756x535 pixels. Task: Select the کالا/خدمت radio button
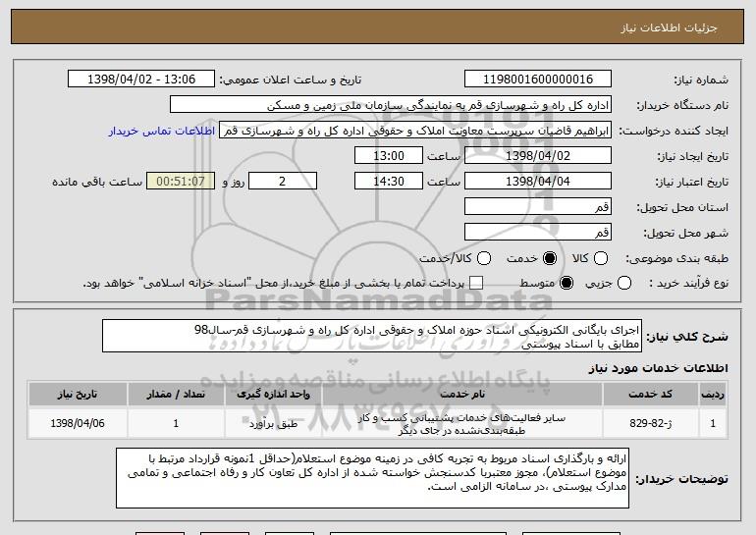pos(484,259)
